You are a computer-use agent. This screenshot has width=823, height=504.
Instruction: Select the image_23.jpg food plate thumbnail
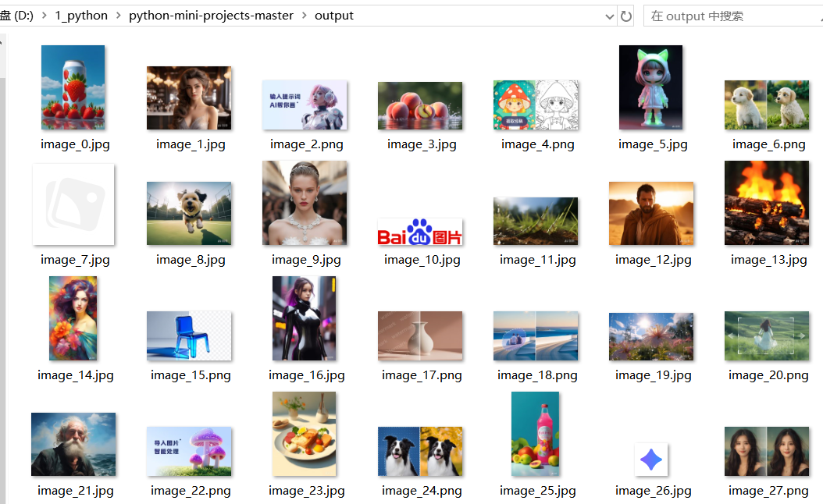(305, 434)
